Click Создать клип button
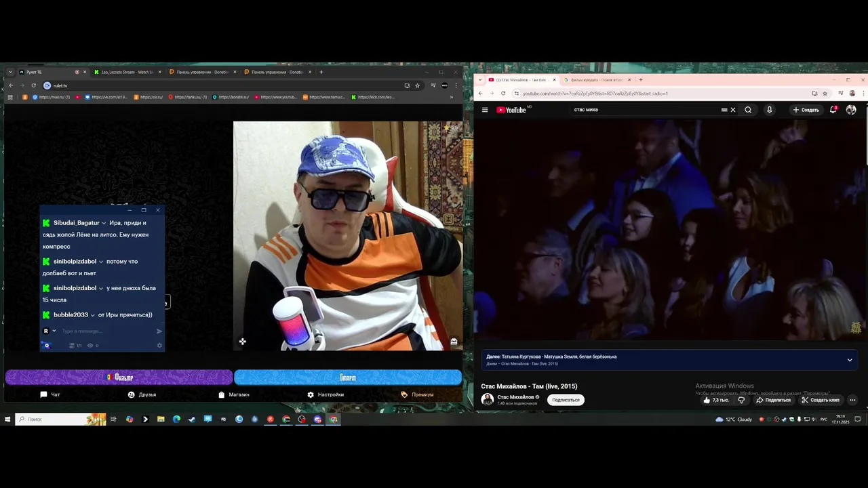This screenshot has width=868, height=488. [821, 400]
